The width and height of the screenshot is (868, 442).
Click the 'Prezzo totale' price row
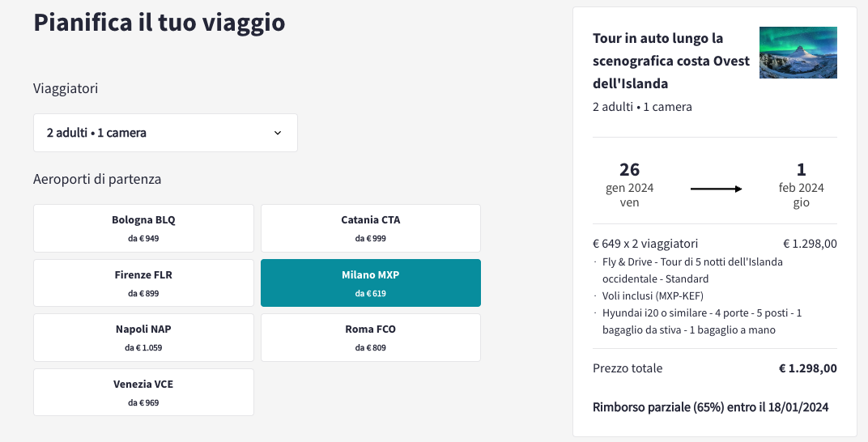[x=715, y=368]
